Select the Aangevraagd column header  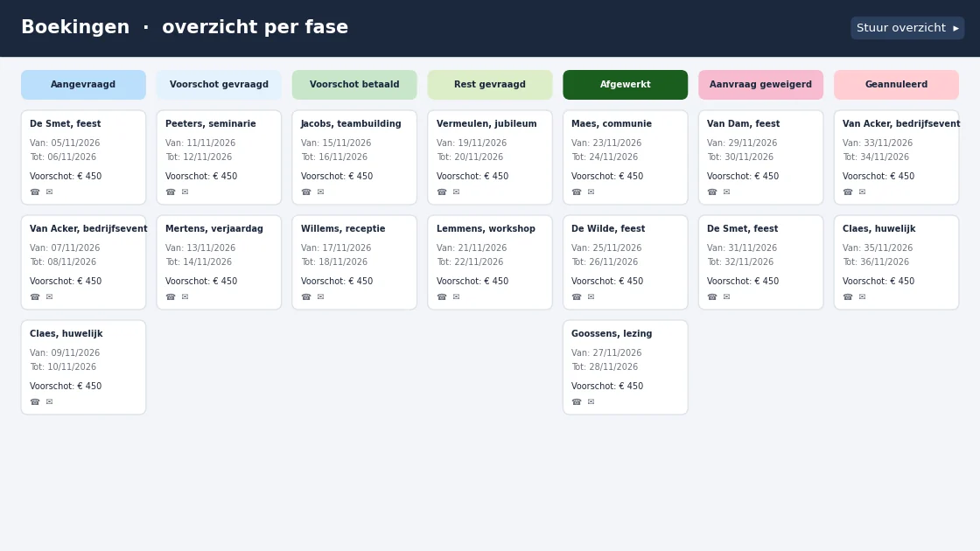point(83,84)
